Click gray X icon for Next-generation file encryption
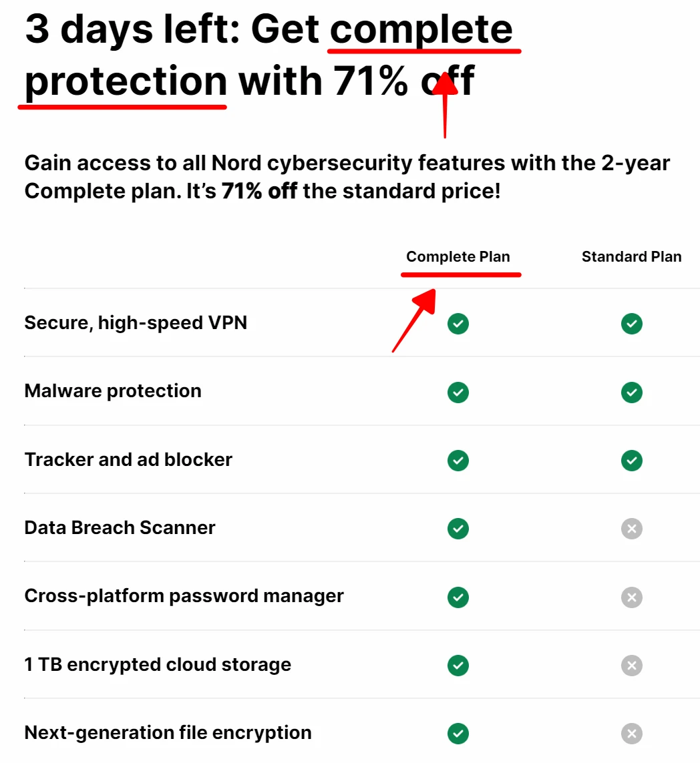Screen dimensions: 700x763 click(631, 734)
